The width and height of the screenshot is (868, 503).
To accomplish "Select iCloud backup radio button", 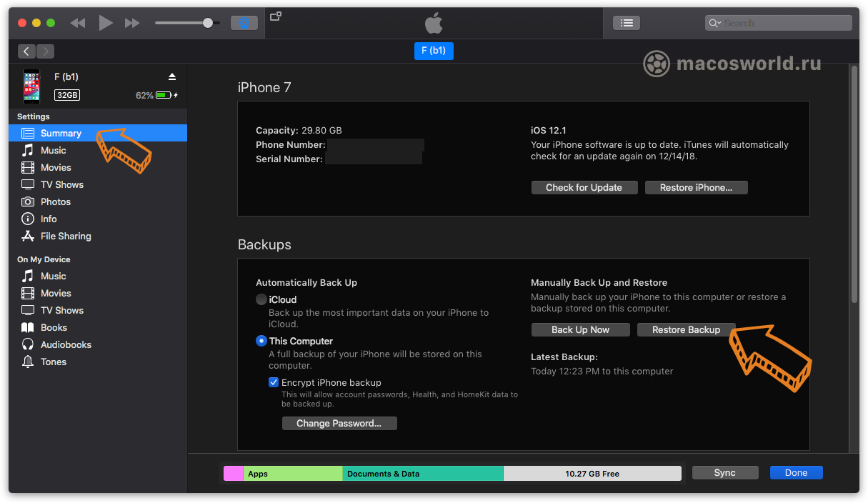I will pos(261,299).
